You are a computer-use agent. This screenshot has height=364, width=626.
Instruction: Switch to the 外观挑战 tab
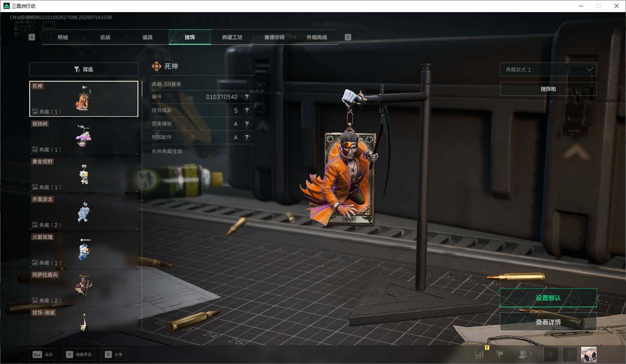pyautogui.click(x=317, y=37)
